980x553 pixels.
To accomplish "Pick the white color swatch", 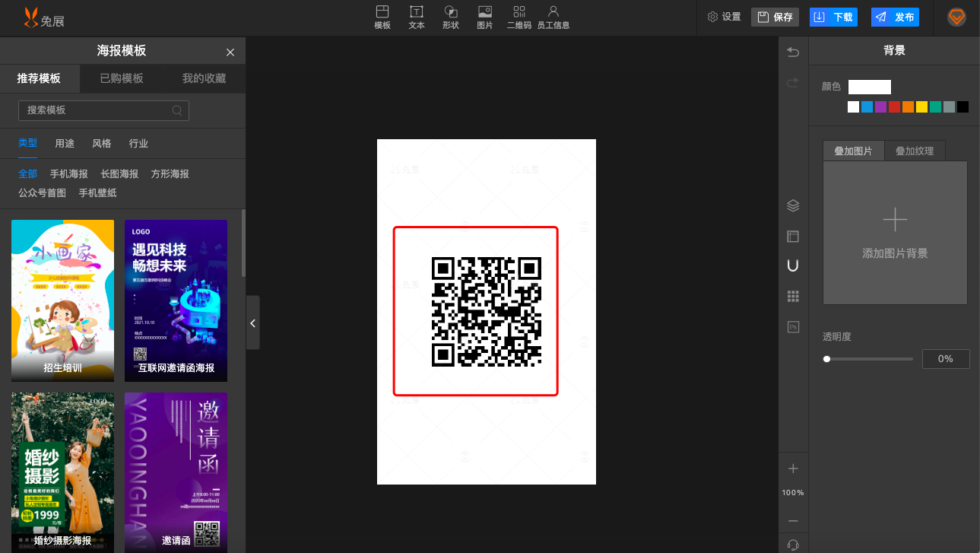I will click(x=853, y=107).
